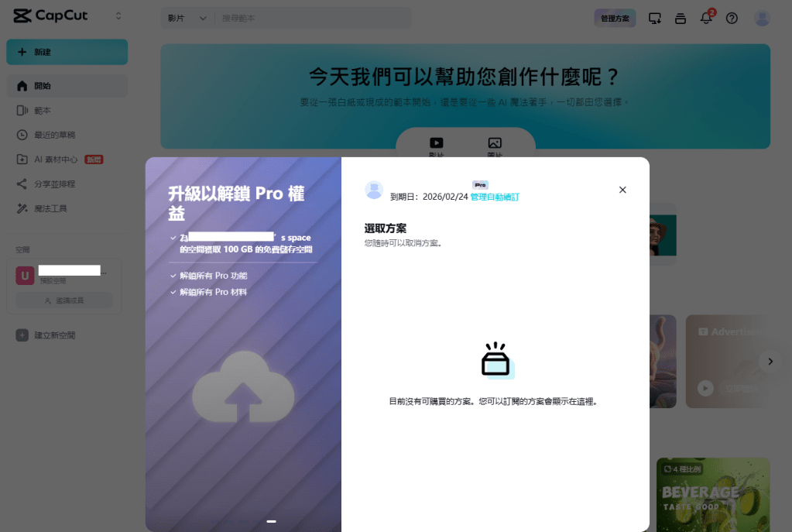
Task: Expand the CapCut workspace switcher arrows
Action: point(118,15)
